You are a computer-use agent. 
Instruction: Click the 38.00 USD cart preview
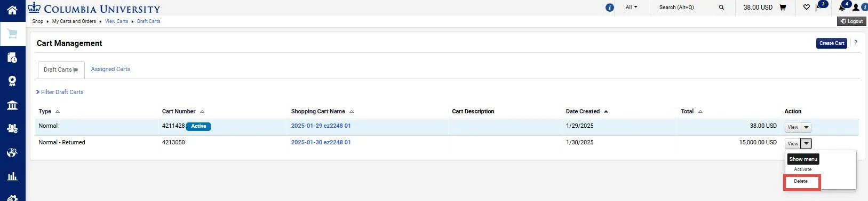click(765, 7)
